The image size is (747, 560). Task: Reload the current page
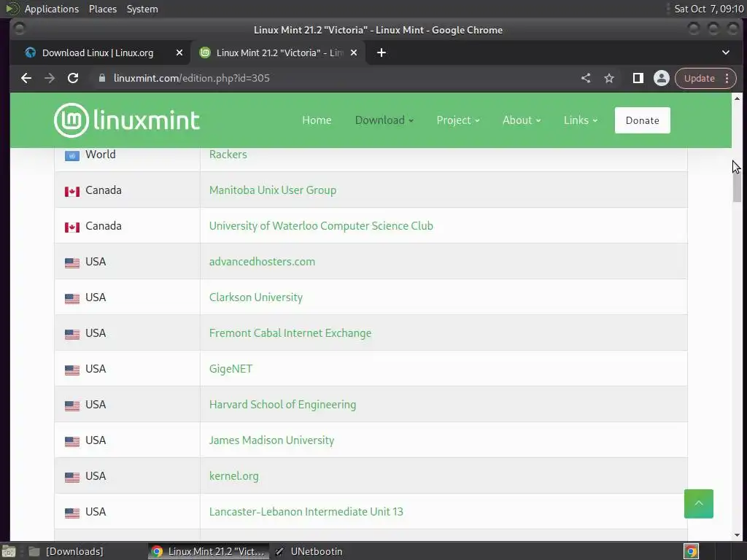[73, 78]
